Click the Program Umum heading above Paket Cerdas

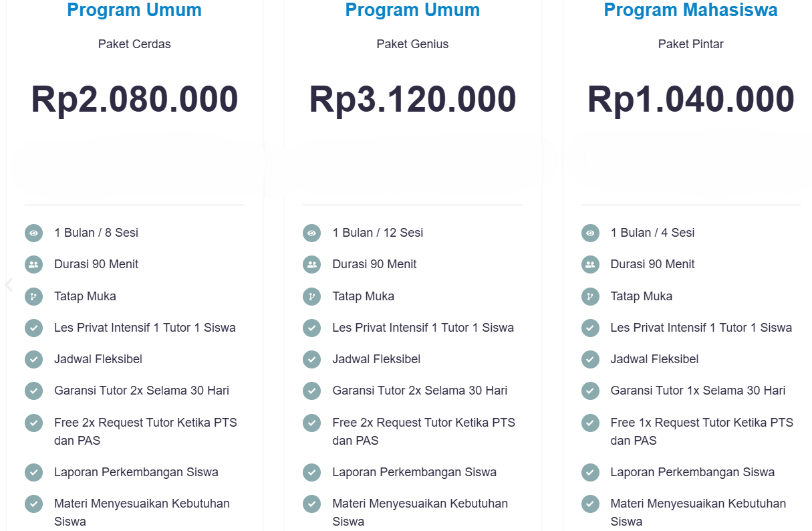(134, 10)
